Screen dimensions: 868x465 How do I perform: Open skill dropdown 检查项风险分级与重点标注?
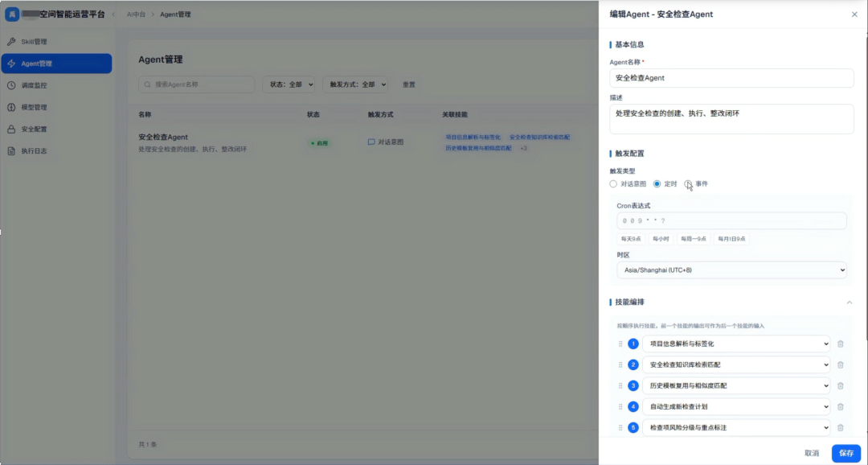[x=736, y=427]
